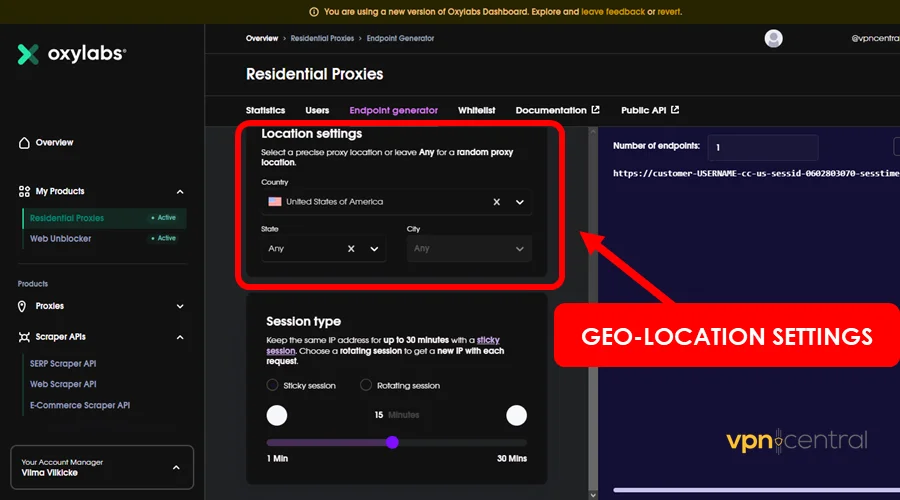Click the Endpoint Generator breadcrumb text
The image size is (900, 500).
[400, 38]
